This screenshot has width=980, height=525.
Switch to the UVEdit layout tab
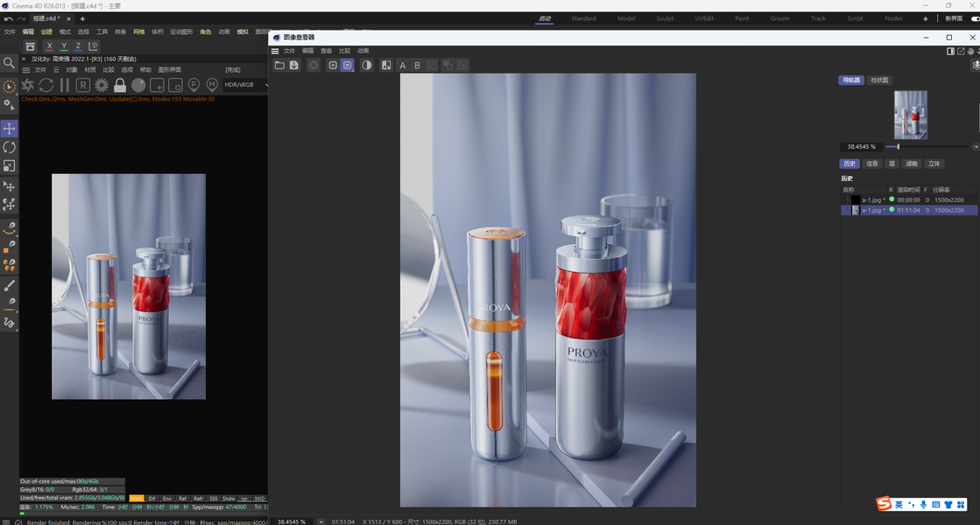(x=704, y=18)
